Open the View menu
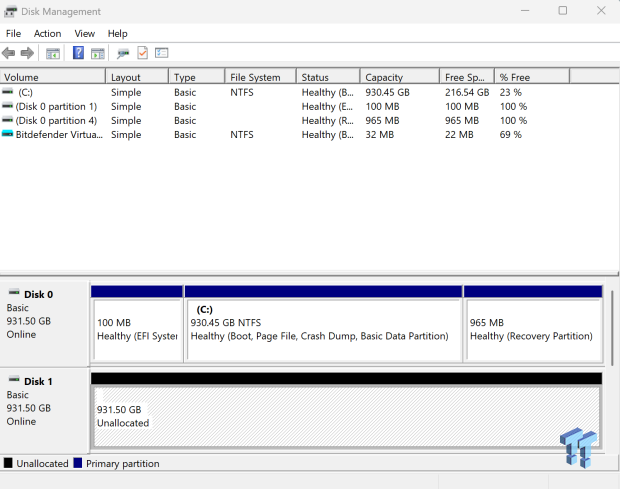The width and height of the screenshot is (620, 489). pyautogui.click(x=85, y=34)
